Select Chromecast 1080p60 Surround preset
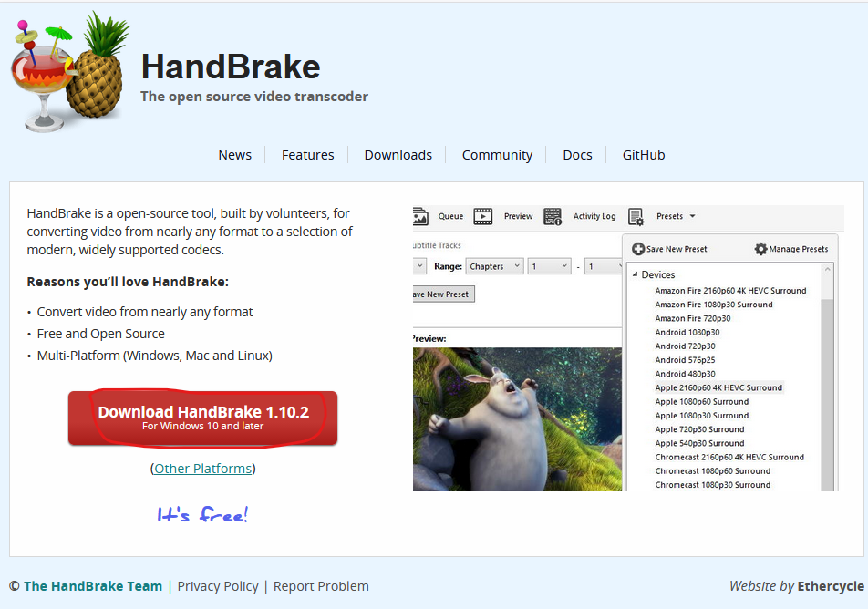This screenshot has height=609, width=868. [x=712, y=470]
